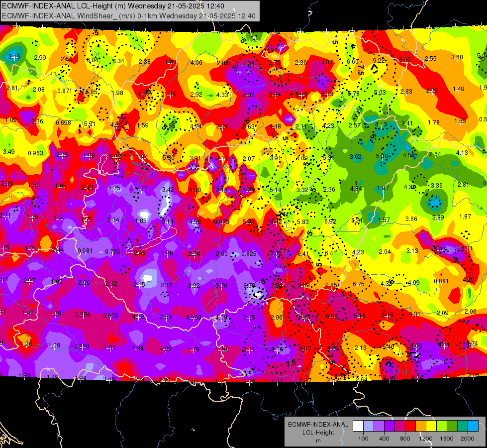Click the wind shear value 0.709
Viewport: 487px width, 448px height.
[112, 251]
